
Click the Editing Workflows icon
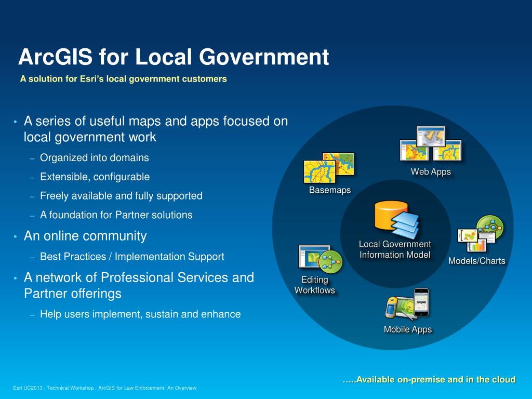(320, 259)
